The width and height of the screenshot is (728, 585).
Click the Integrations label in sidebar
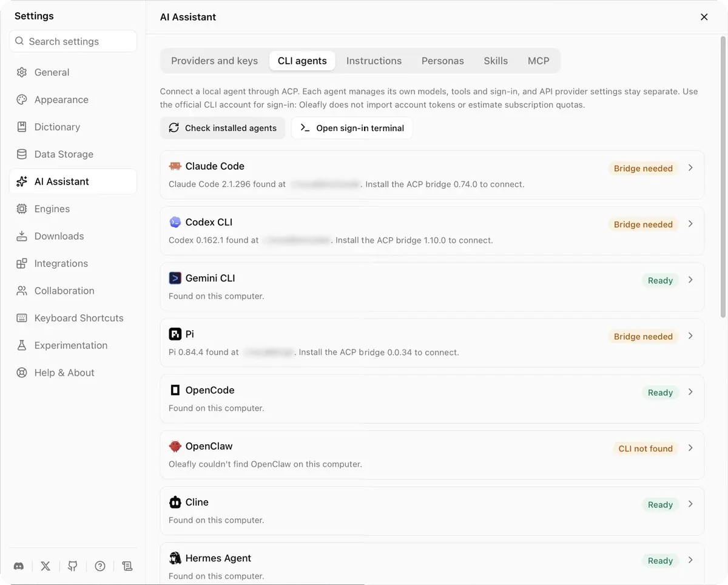pyautogui.click(x=61, y=263)
